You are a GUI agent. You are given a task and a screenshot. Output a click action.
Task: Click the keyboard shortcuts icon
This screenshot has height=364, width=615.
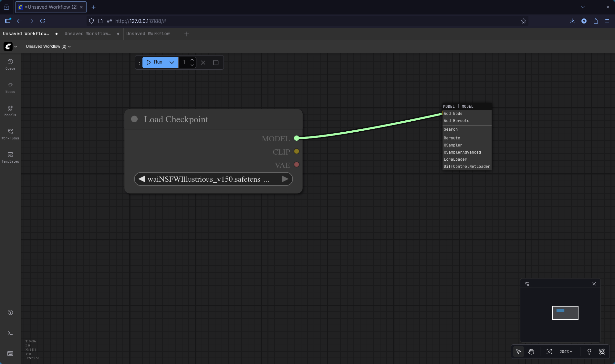coord(10,354)
